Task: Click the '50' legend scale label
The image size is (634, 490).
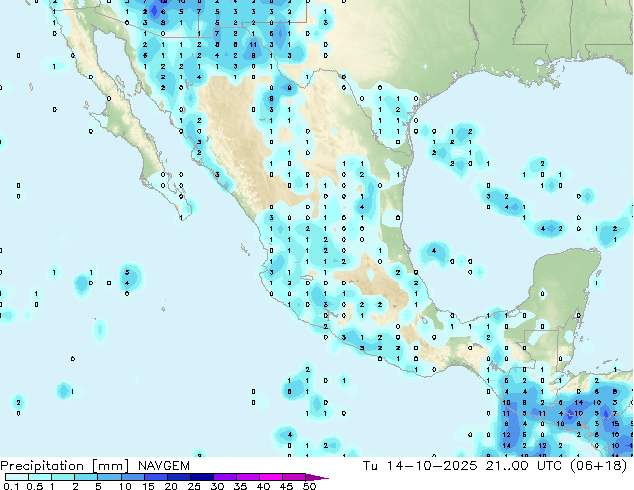Action: coord(309,486)
